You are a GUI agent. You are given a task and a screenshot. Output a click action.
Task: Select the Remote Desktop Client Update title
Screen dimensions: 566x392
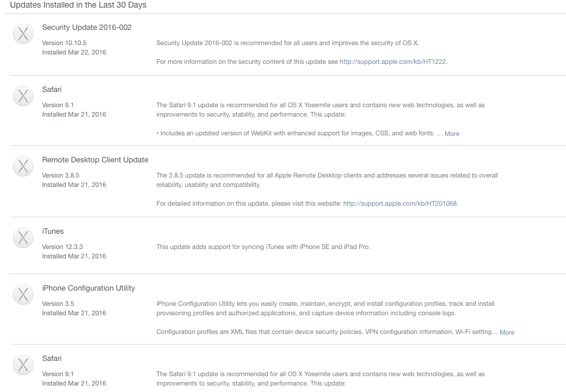(x=95, y=160)
